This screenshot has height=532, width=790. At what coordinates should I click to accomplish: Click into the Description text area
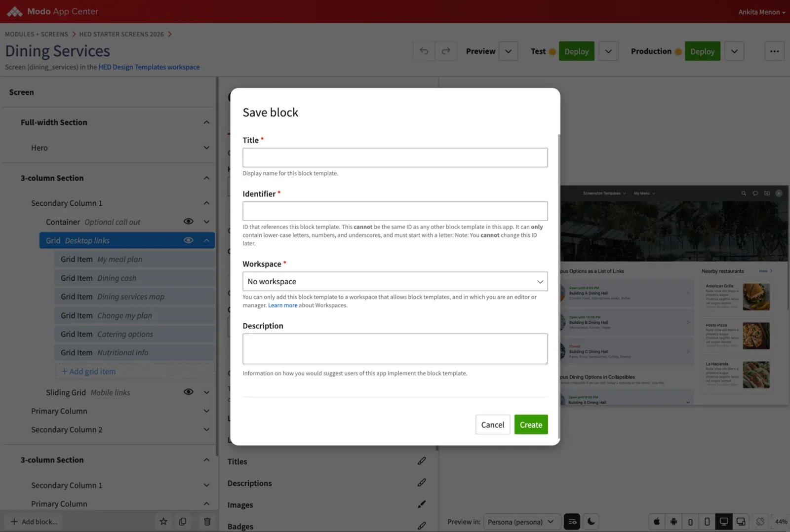395,349
